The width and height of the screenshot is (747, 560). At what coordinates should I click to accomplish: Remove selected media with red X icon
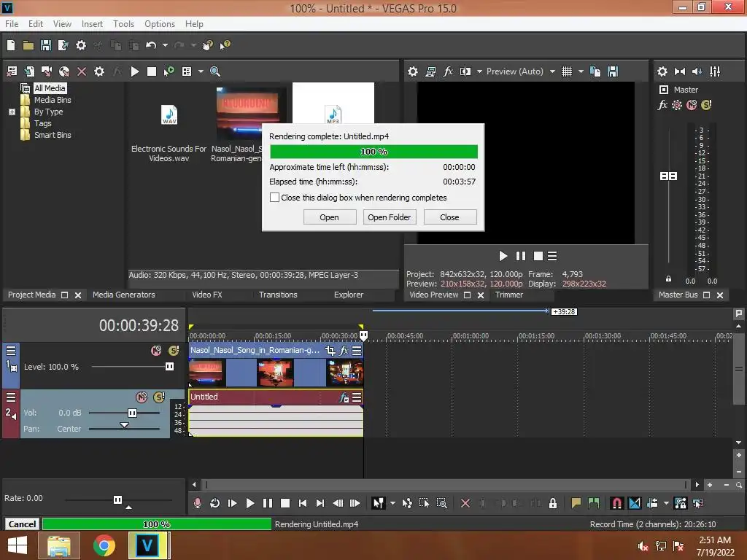pos(82,71)
